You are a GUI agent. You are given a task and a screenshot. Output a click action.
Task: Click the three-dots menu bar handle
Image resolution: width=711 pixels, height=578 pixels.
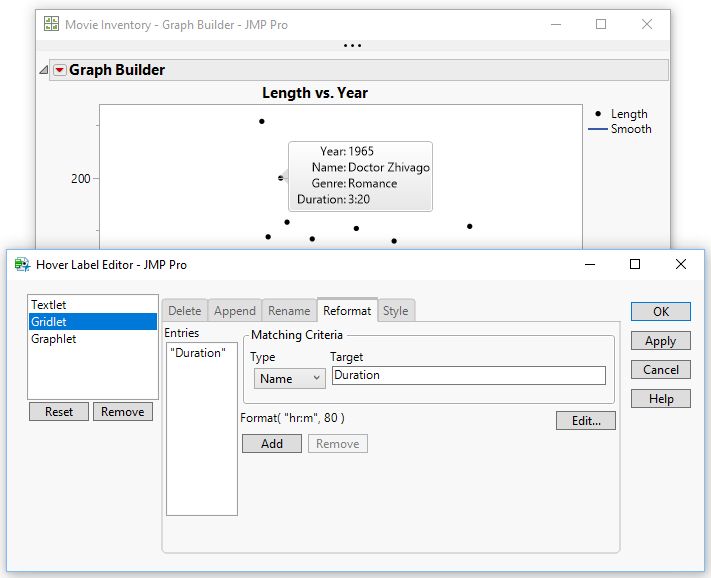click(353, 45)
